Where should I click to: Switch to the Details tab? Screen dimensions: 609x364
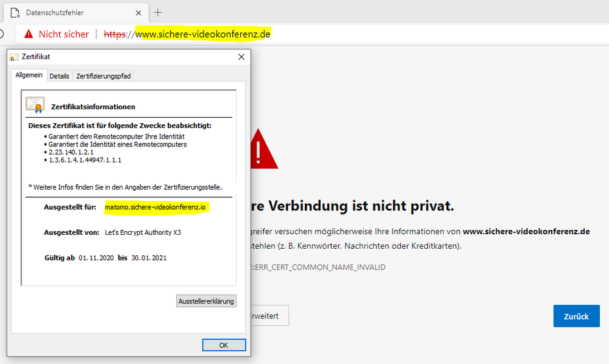pos(59,76)
